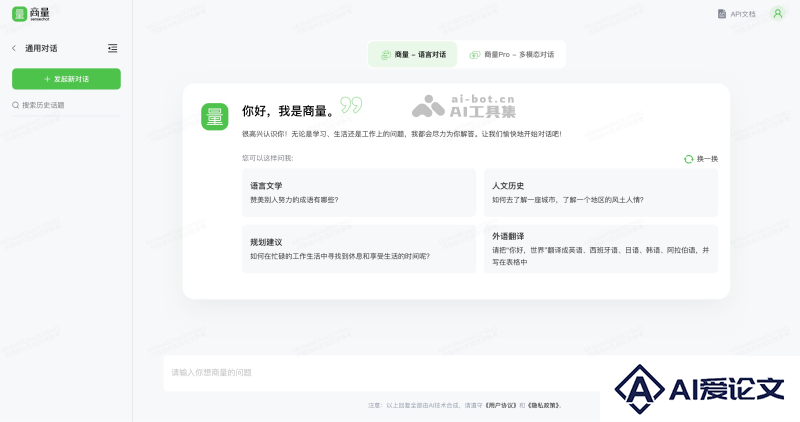Open the 《隐私政策》 link

coord(543,406)
